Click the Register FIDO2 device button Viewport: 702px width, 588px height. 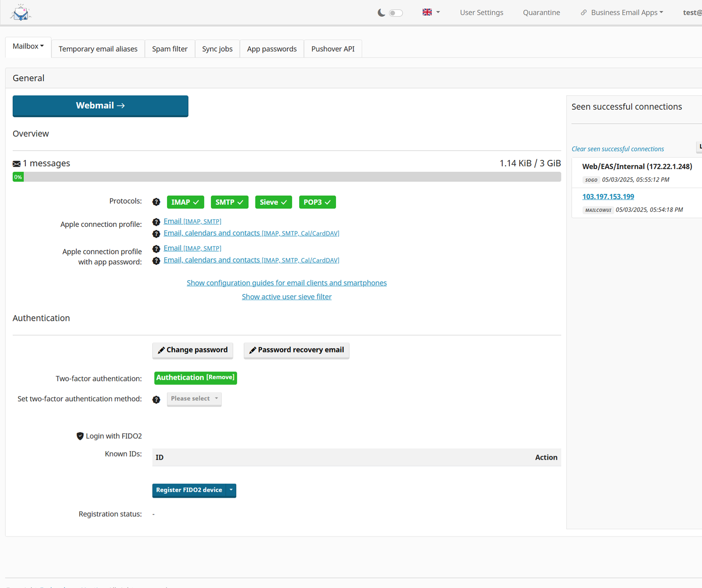click(189, 490)
